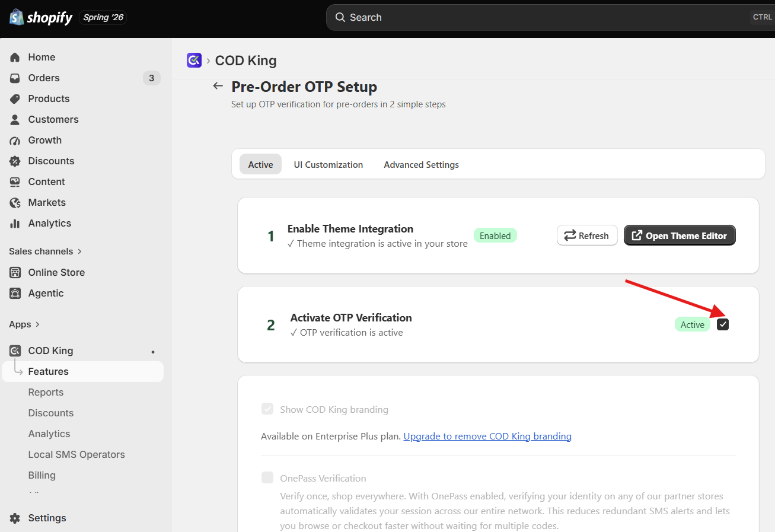Screen dimensions: 775x532
Task: Click the Agentic channel icon
Action: click(x=15, y=293)
